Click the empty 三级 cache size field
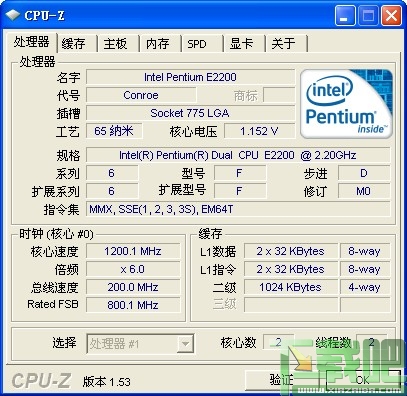 [291, 305]
